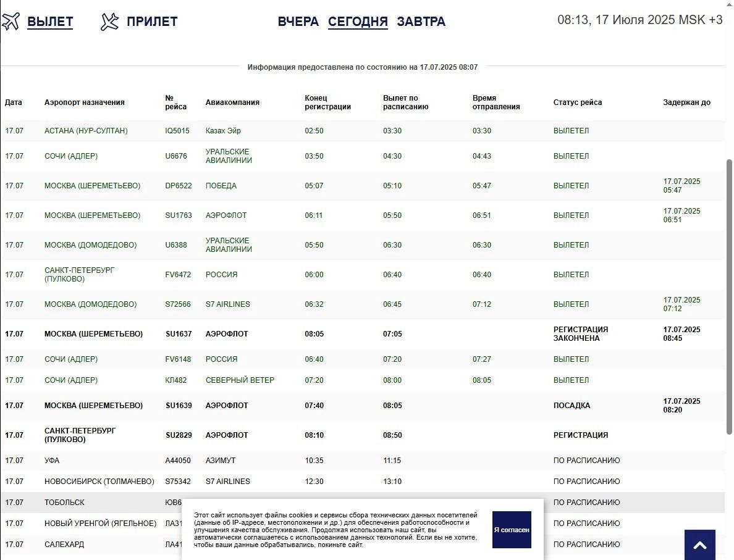Select flight SU1637 row to Moscow
Viewport: 734px width, 560px height.
[179, 334]
